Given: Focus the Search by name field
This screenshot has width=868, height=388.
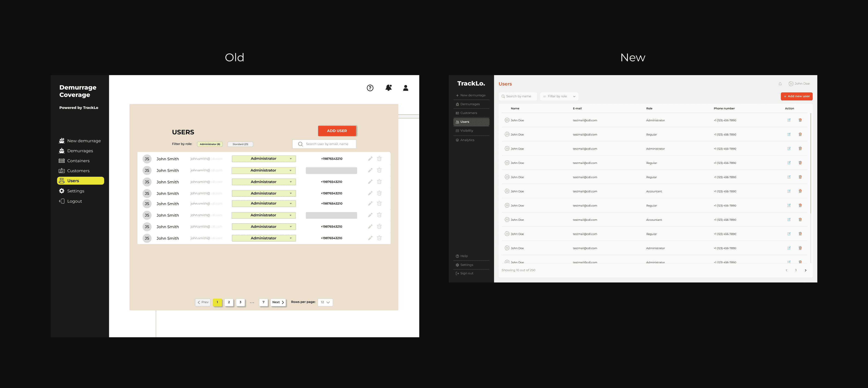Looking at the screenshot, I should (518, 96).
